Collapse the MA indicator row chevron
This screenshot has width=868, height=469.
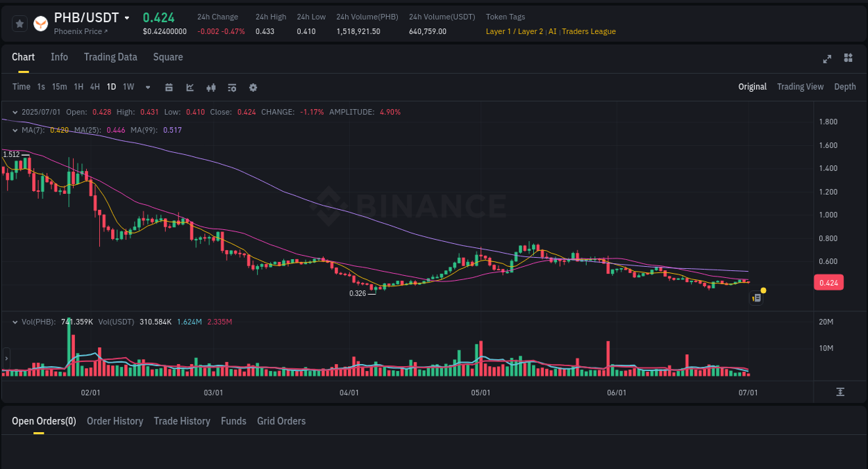(14, 129)
